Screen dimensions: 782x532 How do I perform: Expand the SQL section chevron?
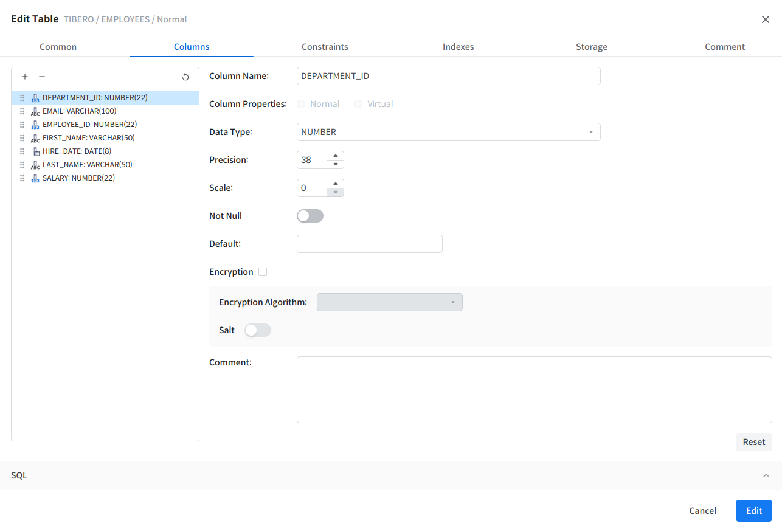pyautogui.click(x=766, y=475)
